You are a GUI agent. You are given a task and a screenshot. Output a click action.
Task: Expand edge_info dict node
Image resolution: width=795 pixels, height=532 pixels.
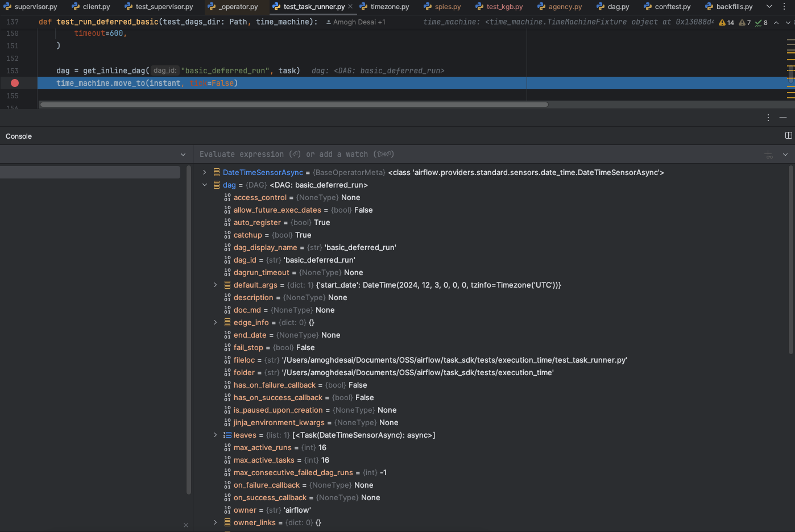[216, 322]
